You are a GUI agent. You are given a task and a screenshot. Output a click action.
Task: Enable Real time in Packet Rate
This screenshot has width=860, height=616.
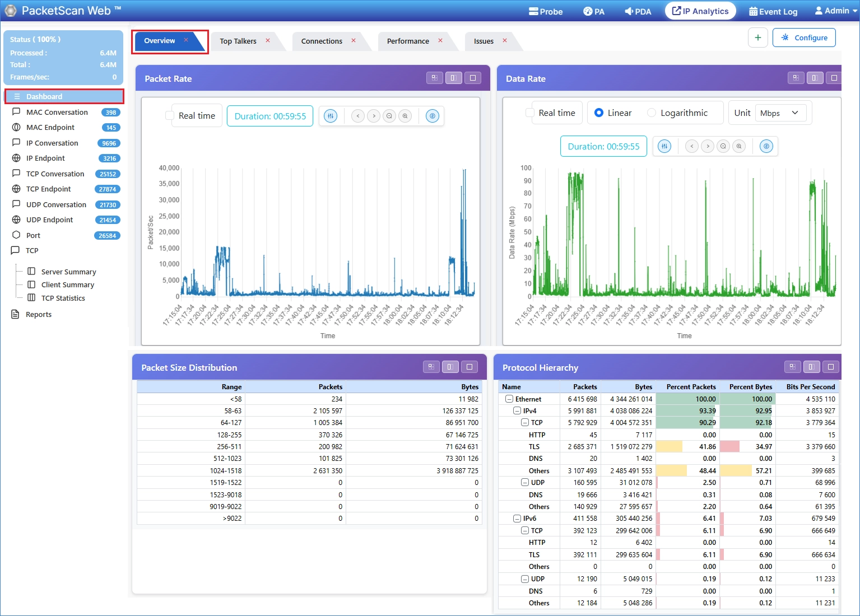170,115
